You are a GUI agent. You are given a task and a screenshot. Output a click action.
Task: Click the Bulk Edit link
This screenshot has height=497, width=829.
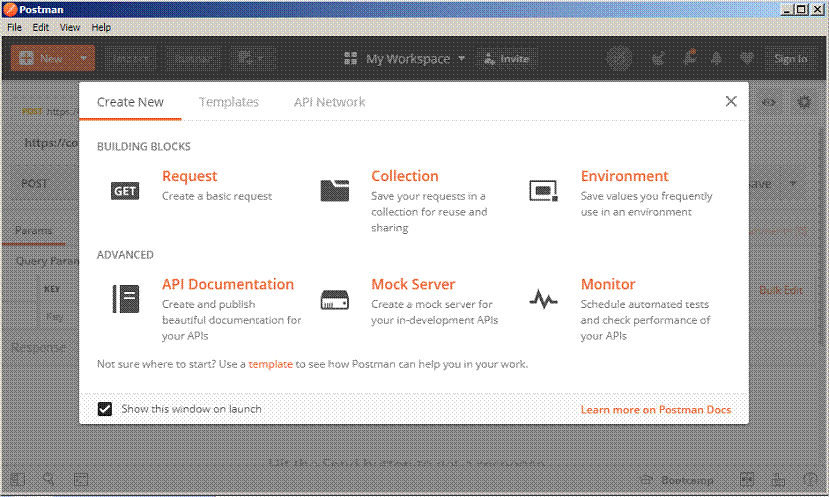pyautogui.click(x=781, y=290)
